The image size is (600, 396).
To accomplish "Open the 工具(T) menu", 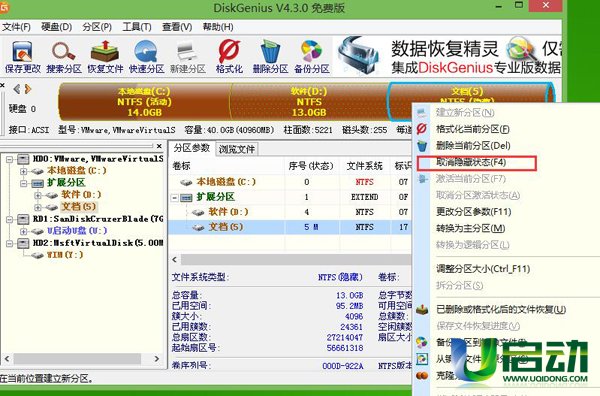I will [x=137, y=27].
